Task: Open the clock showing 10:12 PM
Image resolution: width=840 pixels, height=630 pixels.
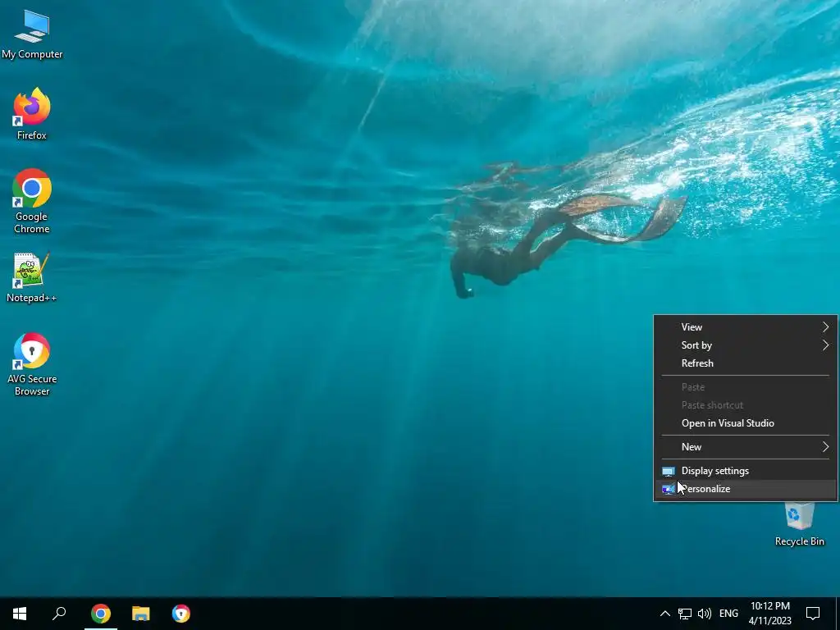Action: point(769,614)
